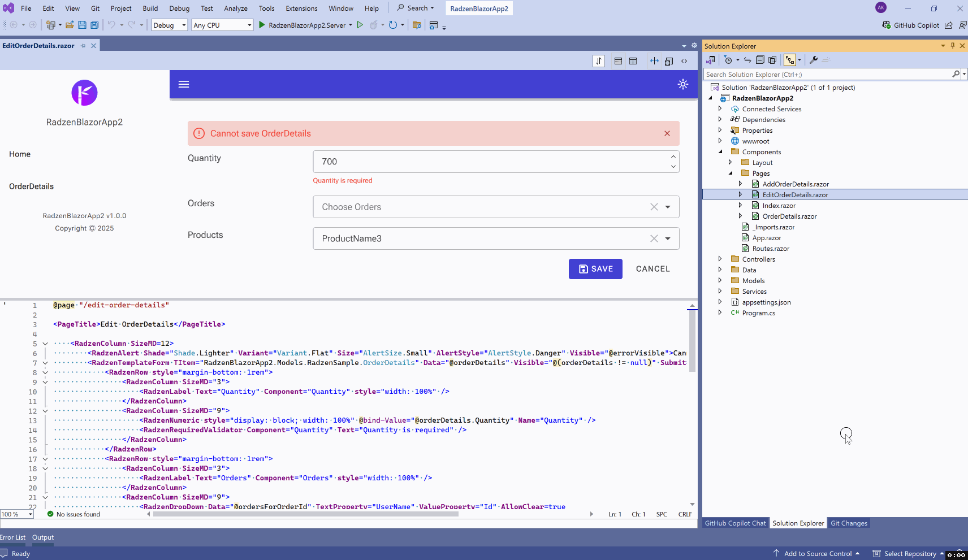Viewport: 968px width, 560px height.
Task: Click the SAVE button in form
Action: (x=595, y=269)
